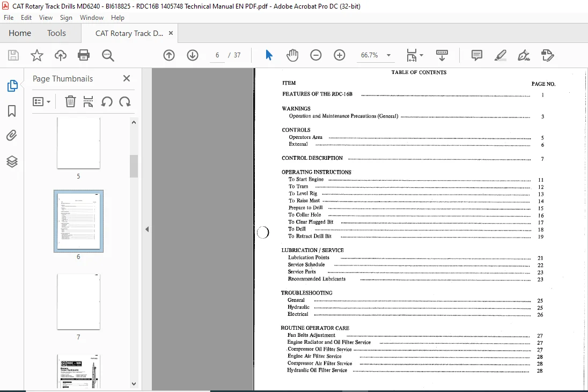Click the current page number field
This screenshot has height=392, width=588.
[217, 55]
